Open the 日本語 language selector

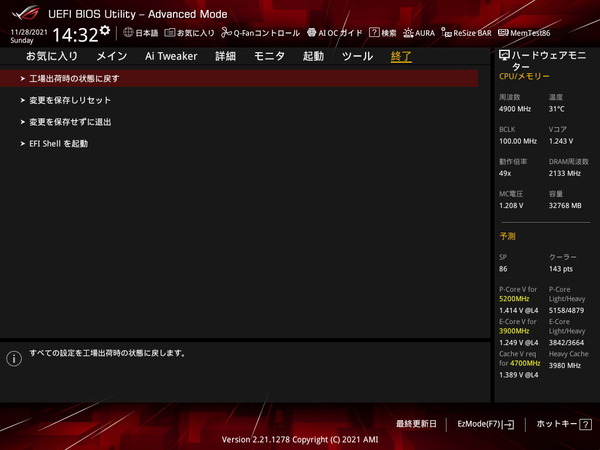tap(140, 33)
